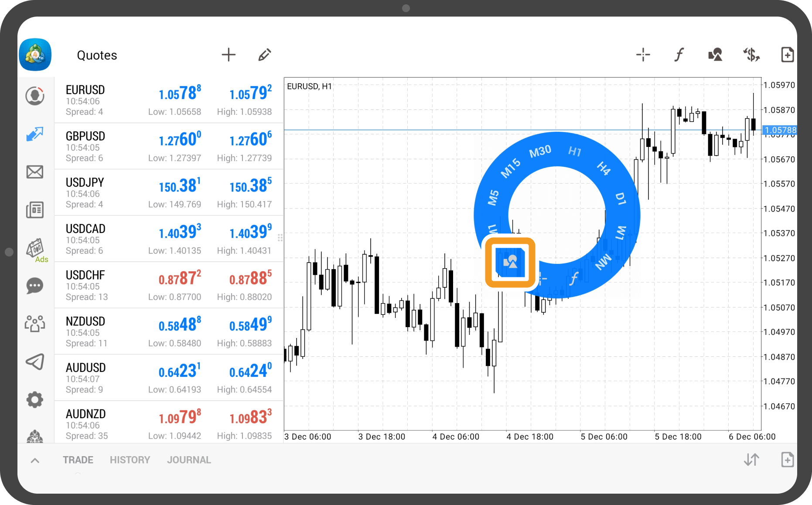
Task: Add a new symbol with plus icon
Action: (x=229, y=55)
